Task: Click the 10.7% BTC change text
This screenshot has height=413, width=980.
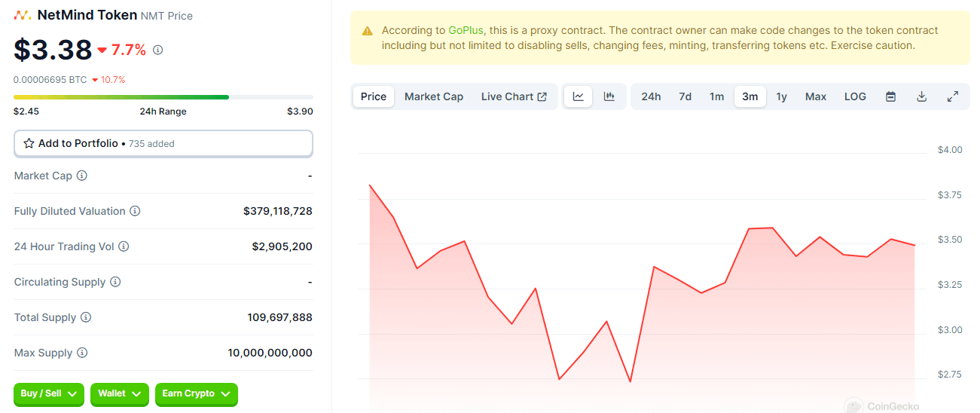Action: click(x=112, y=79)
